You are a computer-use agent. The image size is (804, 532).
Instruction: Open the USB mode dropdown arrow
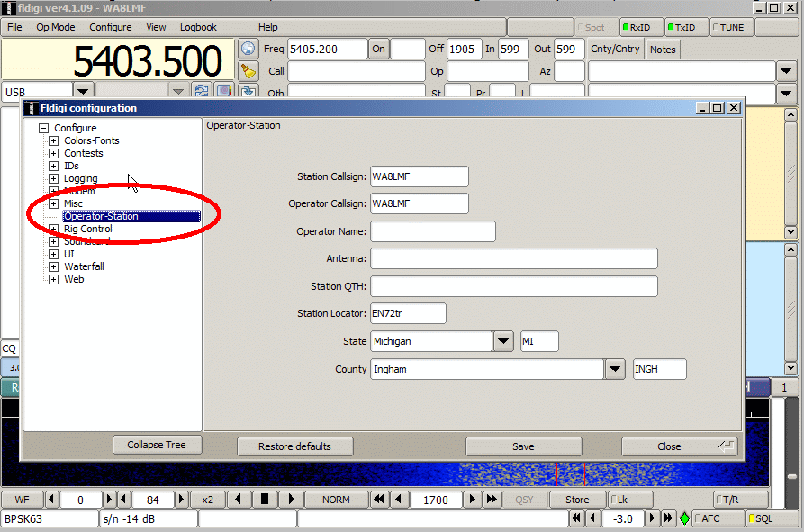(x=83, y=91)
